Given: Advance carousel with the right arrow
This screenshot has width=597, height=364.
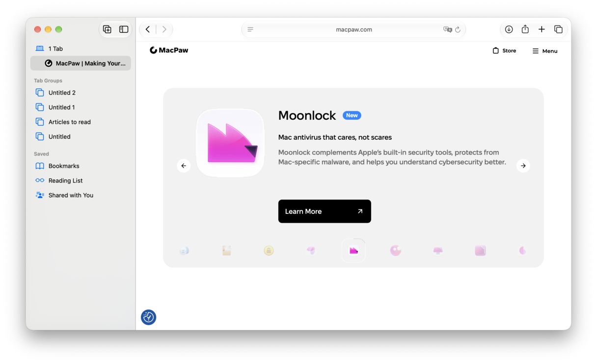Looking at the screenshot, I should 523,166.
